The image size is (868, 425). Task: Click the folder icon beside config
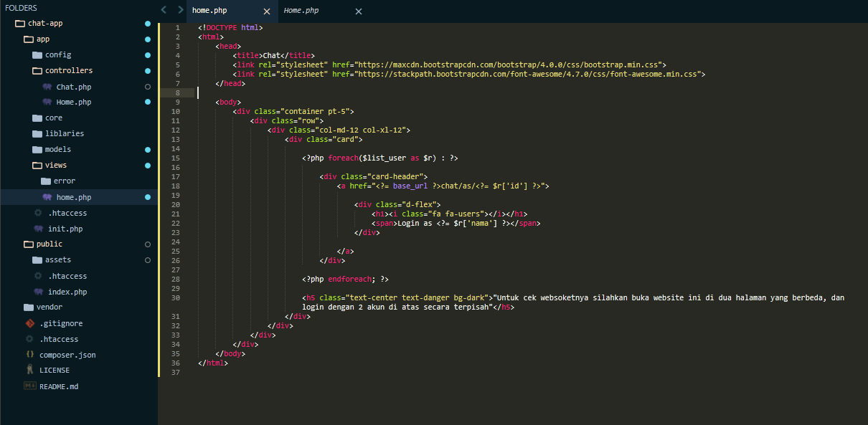(x=37, y=54)
